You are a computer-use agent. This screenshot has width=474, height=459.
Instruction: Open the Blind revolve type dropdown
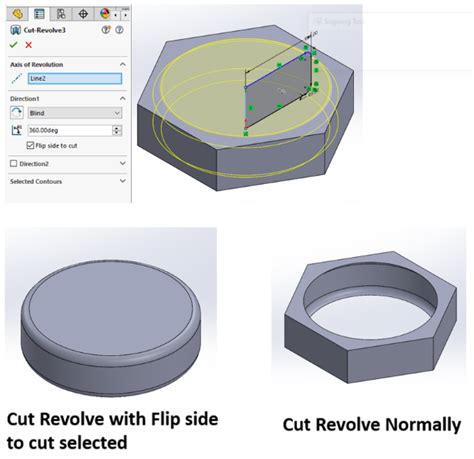[75, 113]
